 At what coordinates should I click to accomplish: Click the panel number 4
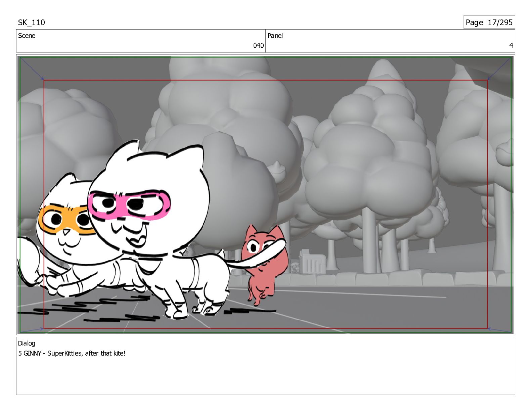coord(511,45)
